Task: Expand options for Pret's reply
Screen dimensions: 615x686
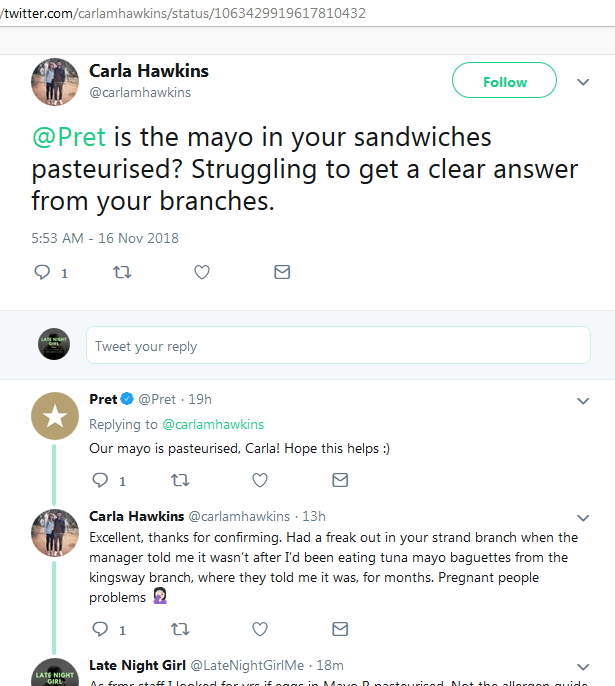Action: [x=584, y=400]
